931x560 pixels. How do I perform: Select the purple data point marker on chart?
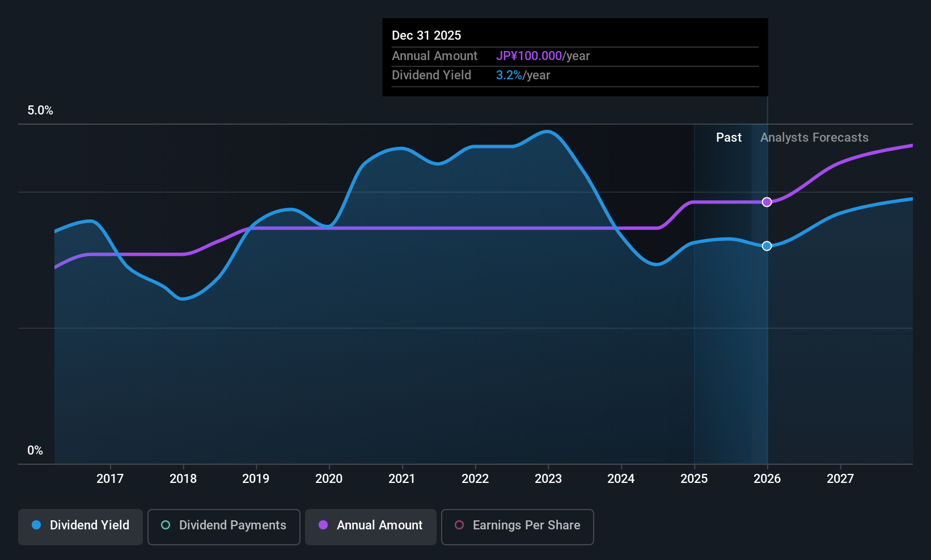click(767, 202)
